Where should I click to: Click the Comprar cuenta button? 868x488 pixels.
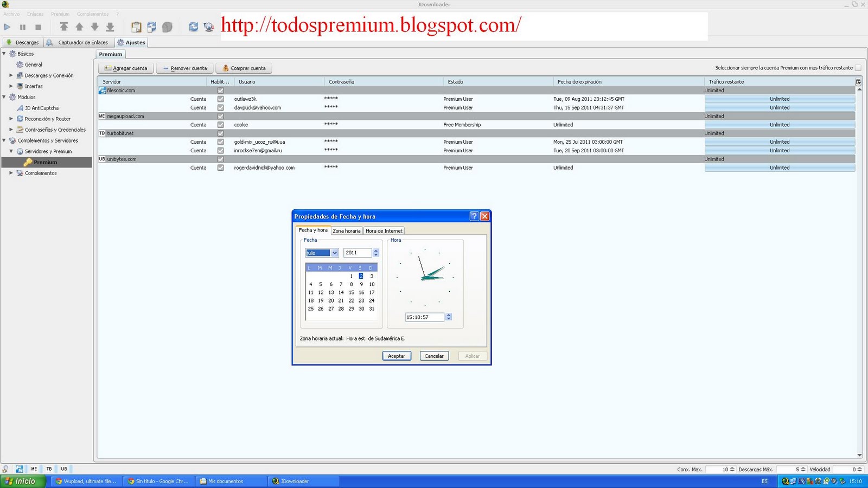244,68
